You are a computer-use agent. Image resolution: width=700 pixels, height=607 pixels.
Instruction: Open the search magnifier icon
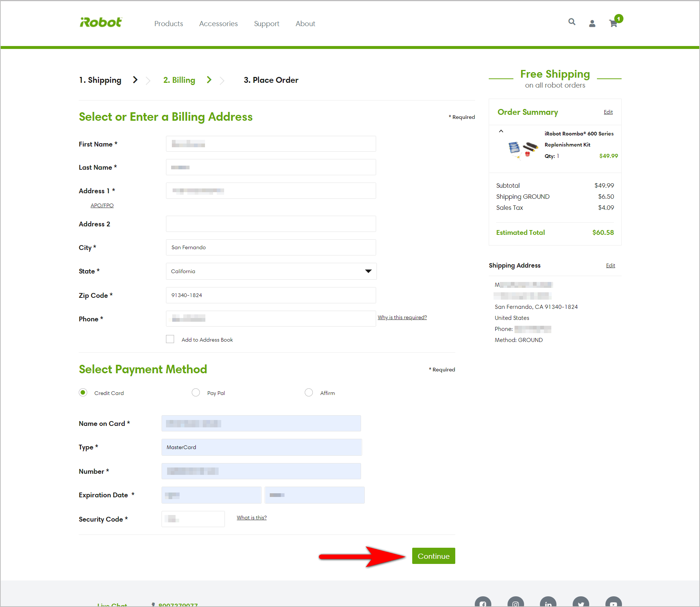(572, 22)
